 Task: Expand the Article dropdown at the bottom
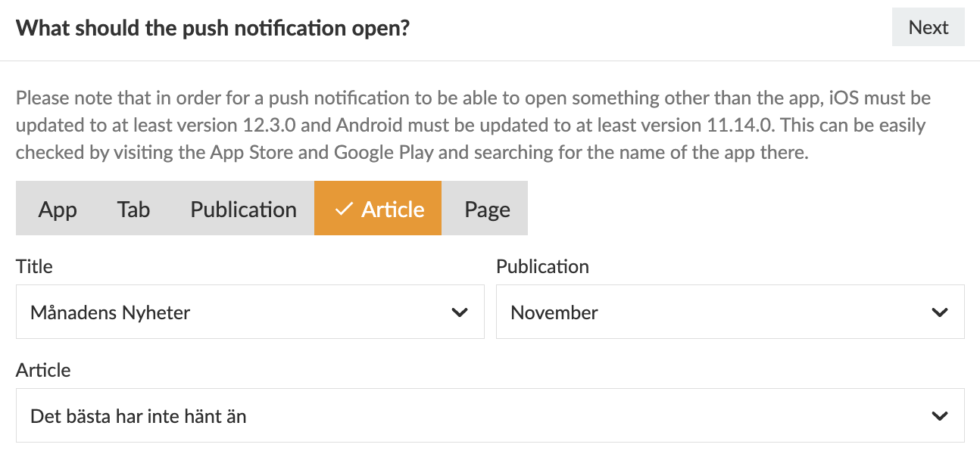pos(489,415)
